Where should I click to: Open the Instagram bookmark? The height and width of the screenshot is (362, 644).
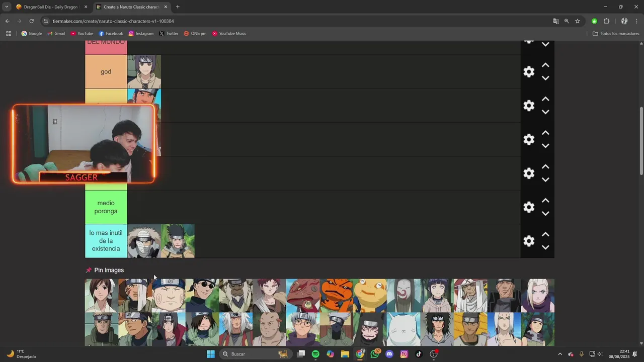(141, 34)
